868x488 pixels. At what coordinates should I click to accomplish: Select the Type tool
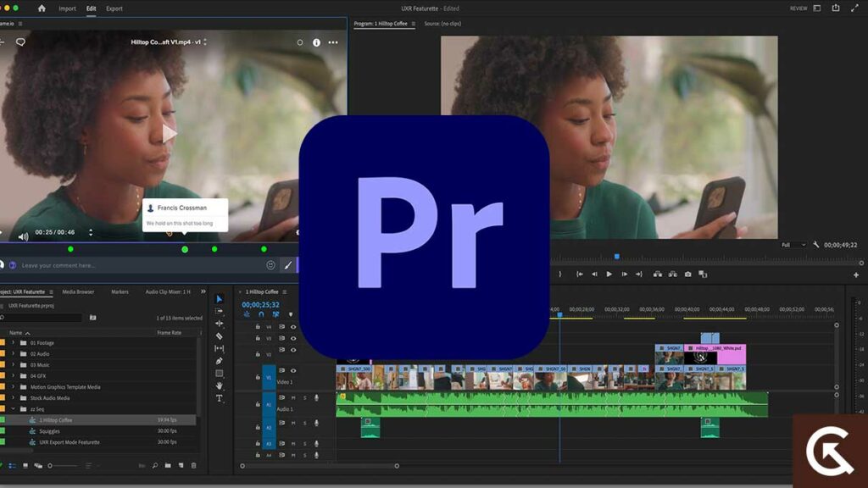pyautogui.click(x=220, y=396)
